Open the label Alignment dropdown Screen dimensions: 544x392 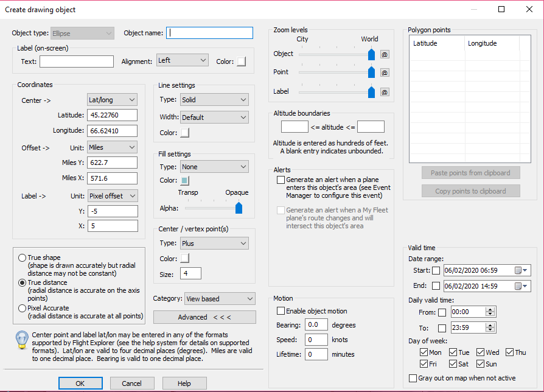(182, 60)
